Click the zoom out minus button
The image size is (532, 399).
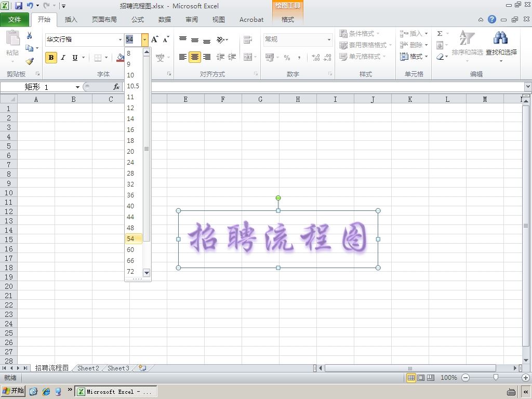pyautogui.click(x=465, y=378)
